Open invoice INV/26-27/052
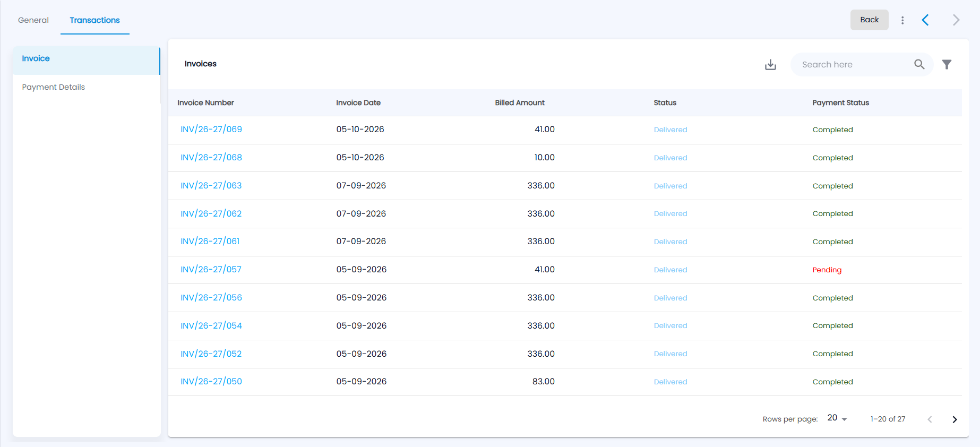The width and height of the screenshot is (980, 447). [211, 354]
